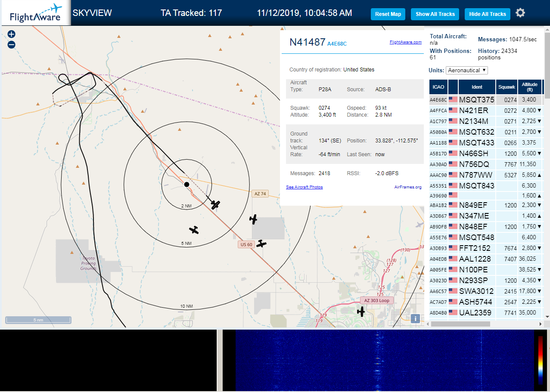The width and height of the screenshot is (550, 392).
Task: Click the spectrum waterfall display
Action: point(384,361)
